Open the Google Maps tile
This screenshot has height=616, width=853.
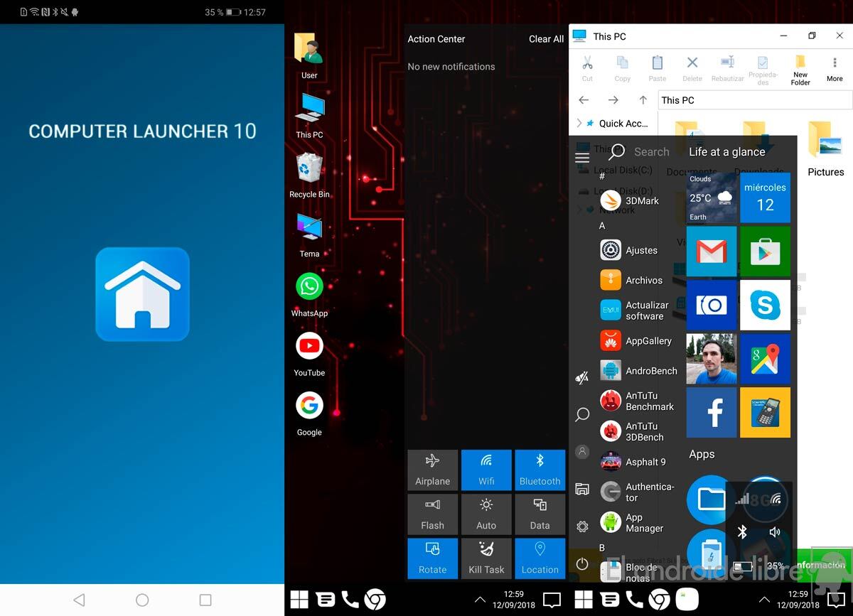tap(765, 359)
